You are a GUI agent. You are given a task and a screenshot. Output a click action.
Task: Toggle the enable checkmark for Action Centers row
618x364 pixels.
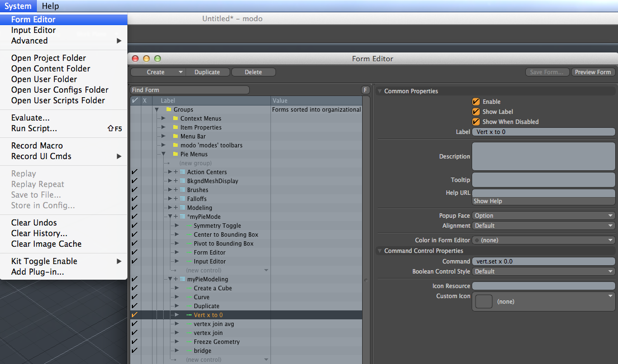click(x=135, y=172)
